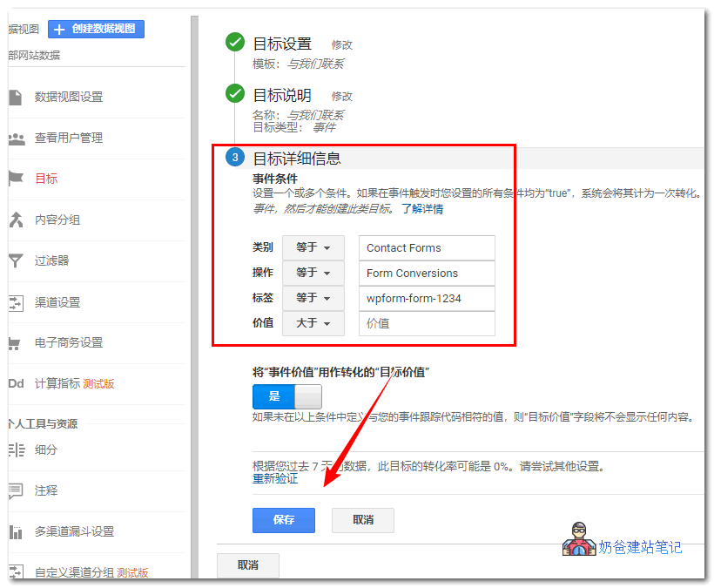The width and height of the screenshot is (714, 588).
Task: Open the 价值 dropdown showing 大于
Action: click(313, 323)
